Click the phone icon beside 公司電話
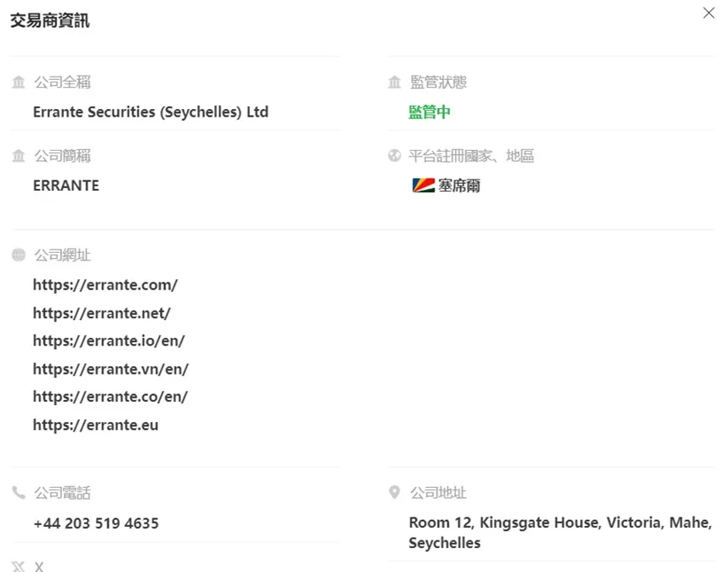Viewport: 728px width, 572px height. click(19, 493)
